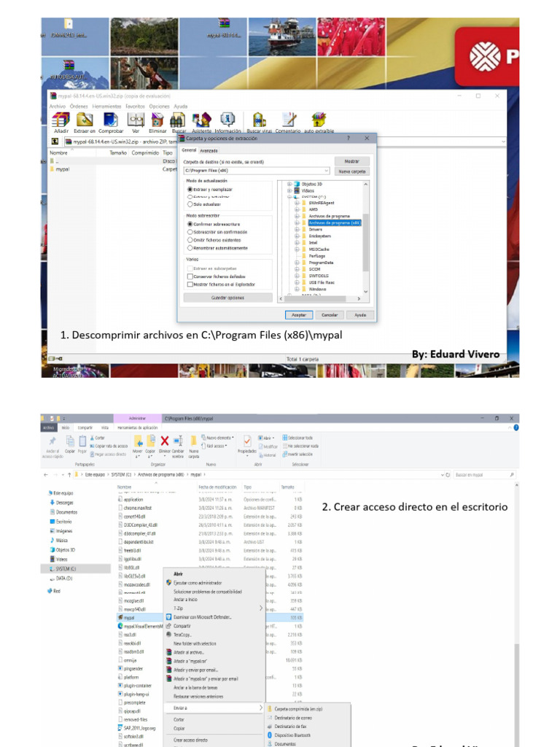Open the Compartir ribbon tab in Explorer
The width and height of the screenshot is (560, 747).
point(85,427)
